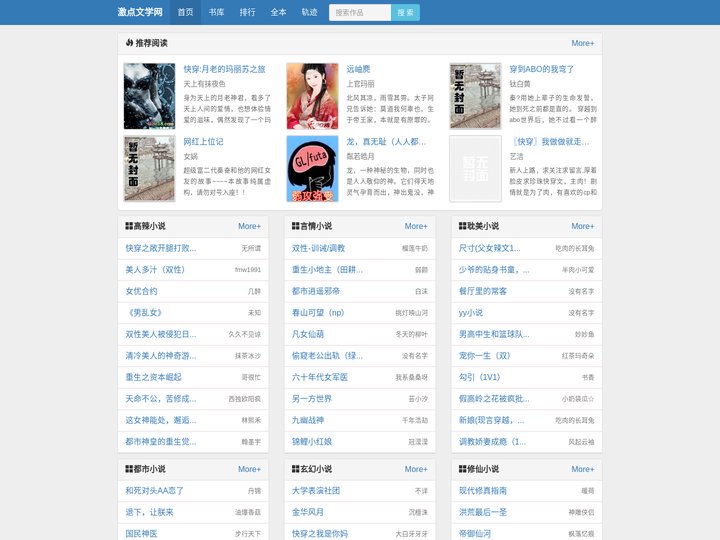Open the title link 远岫熙
This screenshot has height=540, width=720.
click(x=358, y=69)
